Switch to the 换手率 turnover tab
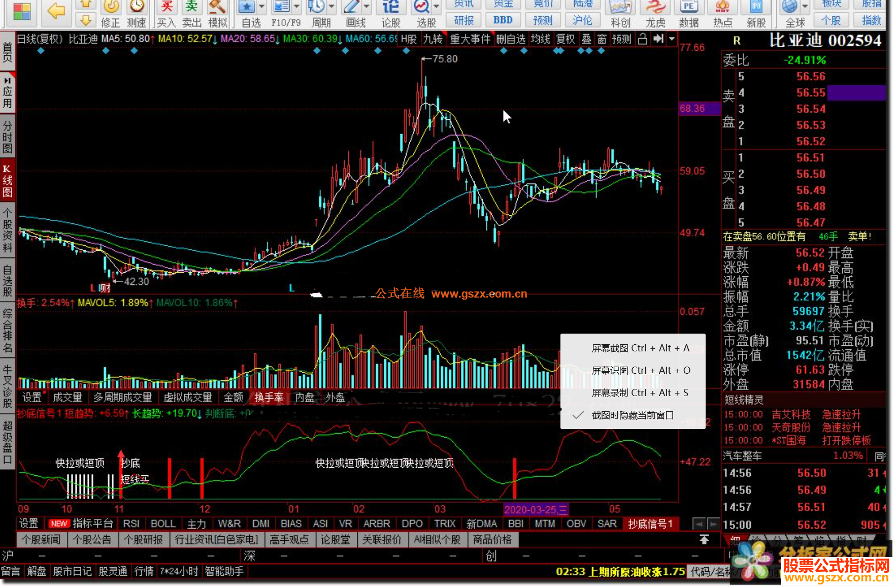The height and width of the screenshot is (588, 896). (x=269, y=398)
